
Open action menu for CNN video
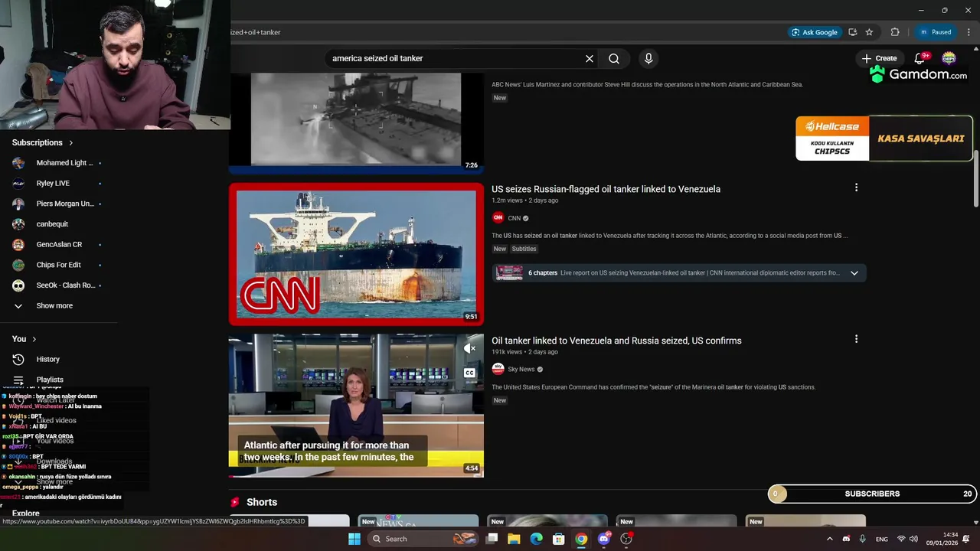[856, 187]
